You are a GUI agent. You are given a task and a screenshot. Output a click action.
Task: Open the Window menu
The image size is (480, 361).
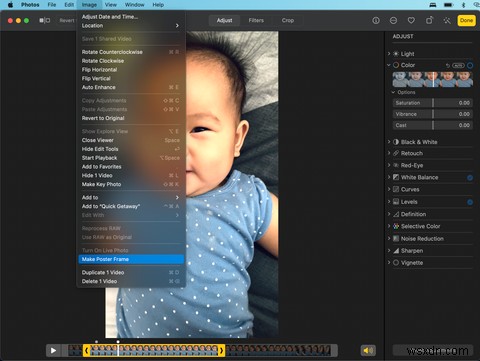pyautogui.click(x=135, y=5)
